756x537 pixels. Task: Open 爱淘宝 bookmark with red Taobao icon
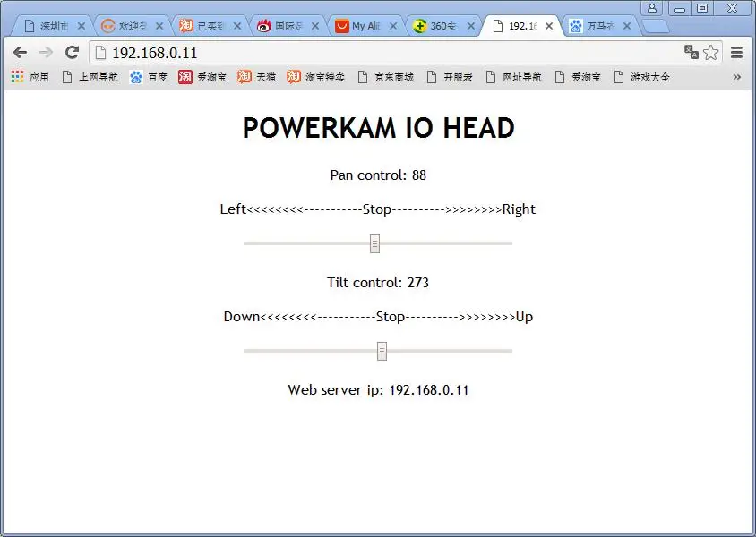pyautogui.click(x=202, y=77)
